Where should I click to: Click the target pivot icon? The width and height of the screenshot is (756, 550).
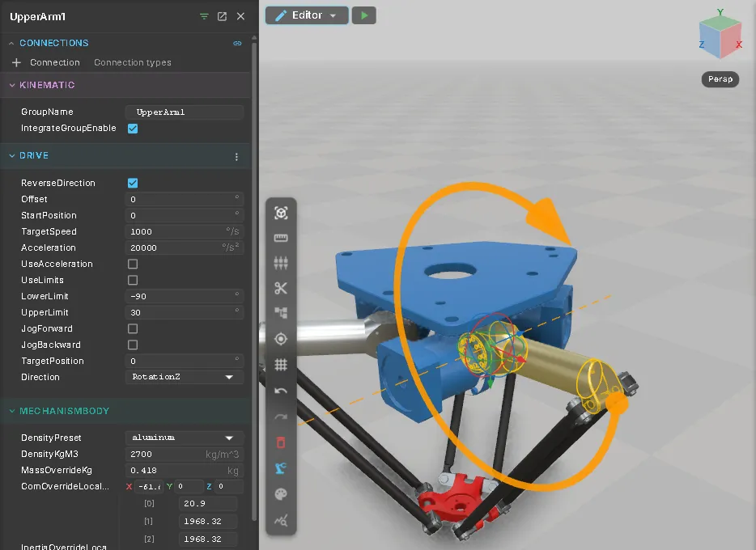coord(281,339)
